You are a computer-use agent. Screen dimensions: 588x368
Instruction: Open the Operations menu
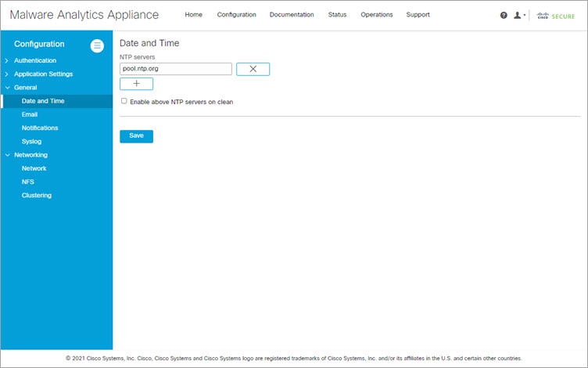pyautogui.click(x=377, y=15)
